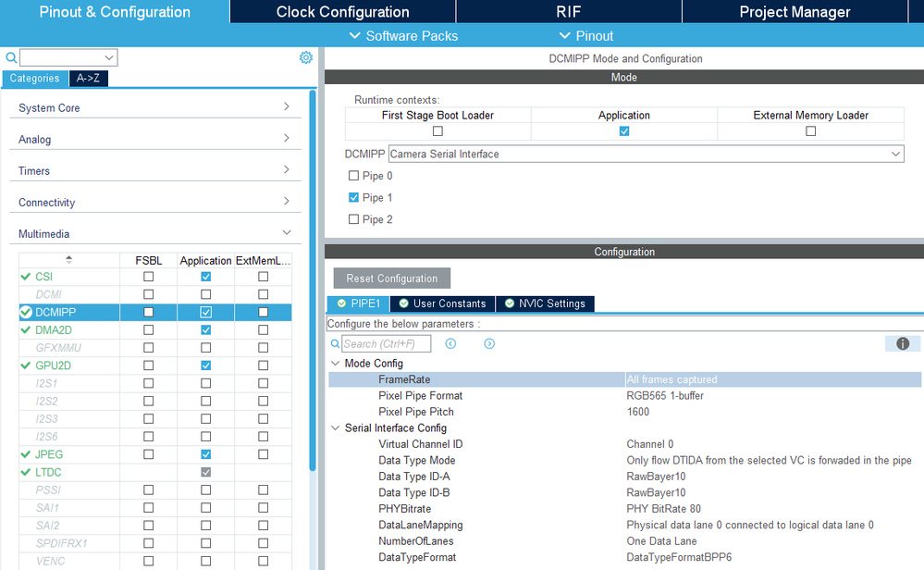Viewport: 924px width, 570px height.
Task: Click Virtual Channel ID value Channel 0
Action: coord(650,444)
